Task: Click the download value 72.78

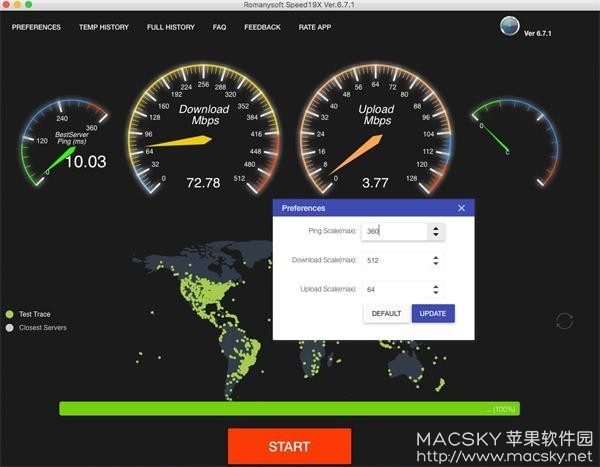Action: (x=203, y=183)
